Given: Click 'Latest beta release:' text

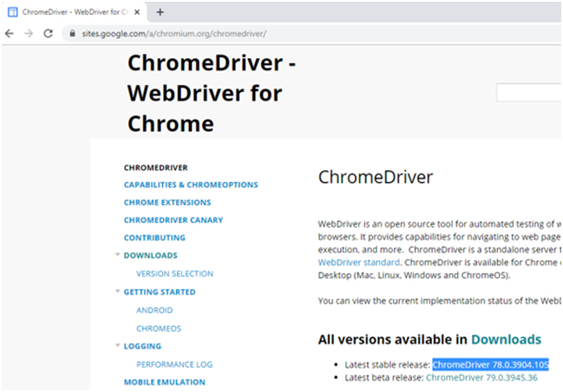Looking at the screenshot, I should 384,377.
